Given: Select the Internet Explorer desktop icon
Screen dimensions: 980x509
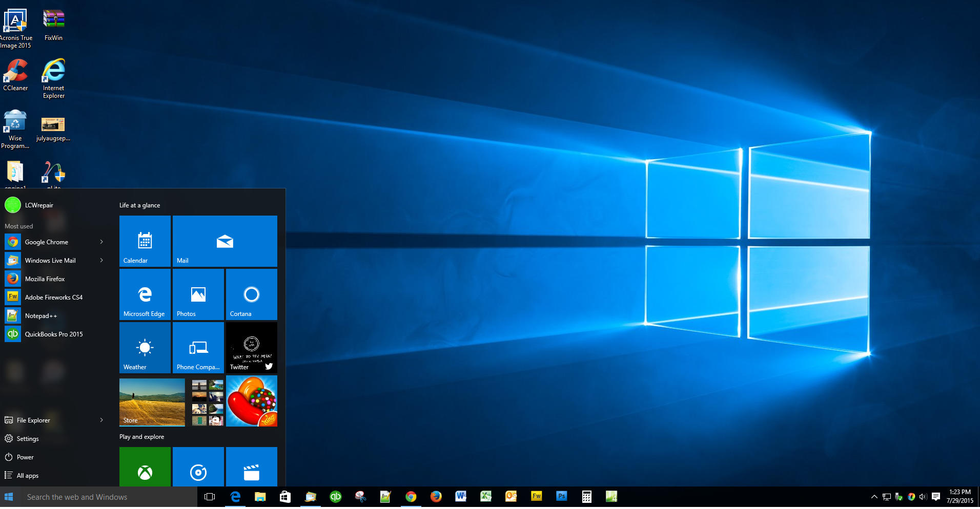Looking at the screenshot, I should 54,79.
